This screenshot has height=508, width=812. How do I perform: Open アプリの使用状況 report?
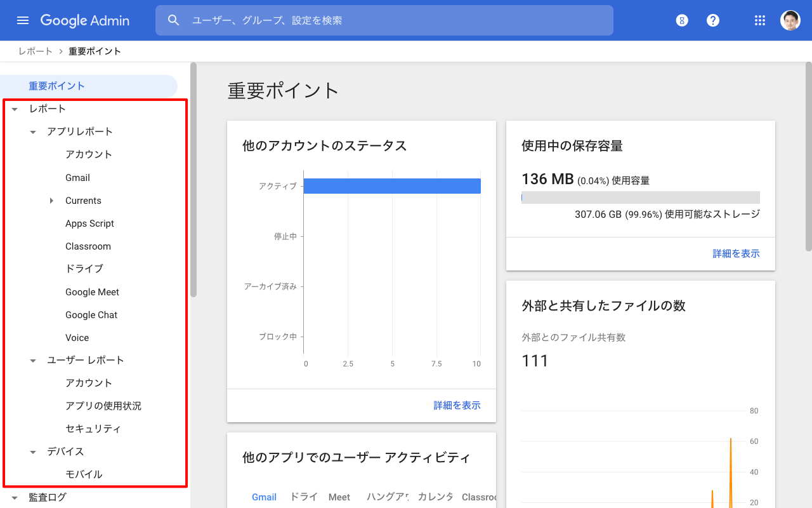coord(103,406)
